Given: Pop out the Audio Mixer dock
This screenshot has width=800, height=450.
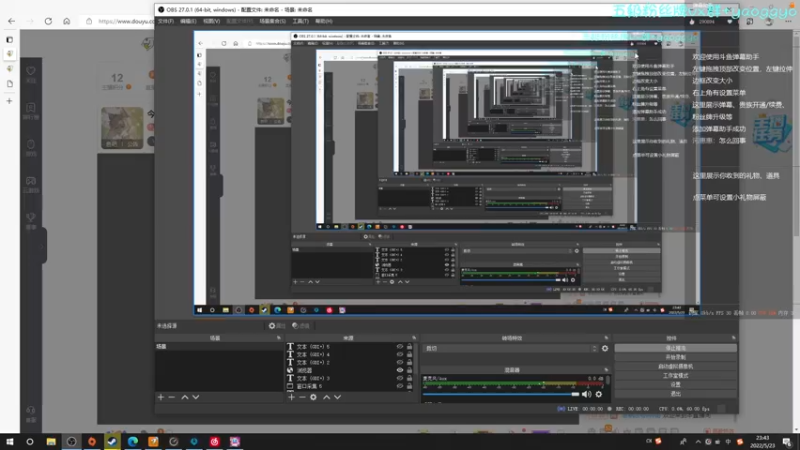Looking at the screenshot, I should 606,369.
